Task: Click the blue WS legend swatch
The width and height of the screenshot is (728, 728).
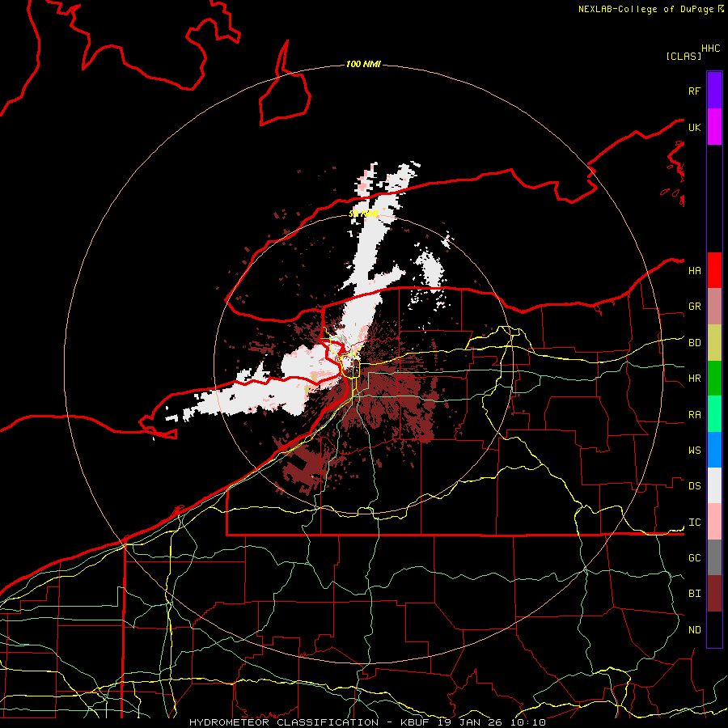Action: [x=714, y=450]
